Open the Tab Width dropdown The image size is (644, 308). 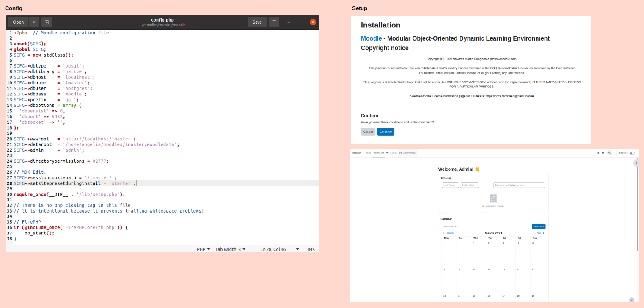pyautogui.click(x=230, y=249)
